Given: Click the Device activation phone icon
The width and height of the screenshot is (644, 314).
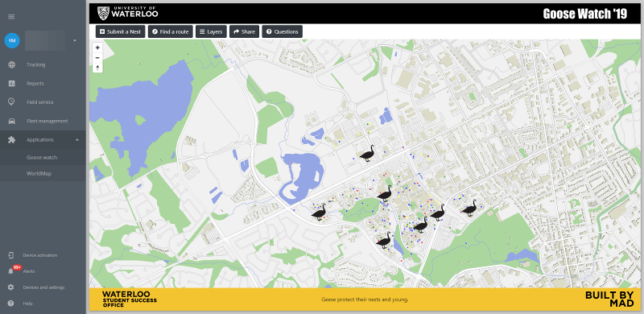Looking at the screenshot, I should pos(10,255).
